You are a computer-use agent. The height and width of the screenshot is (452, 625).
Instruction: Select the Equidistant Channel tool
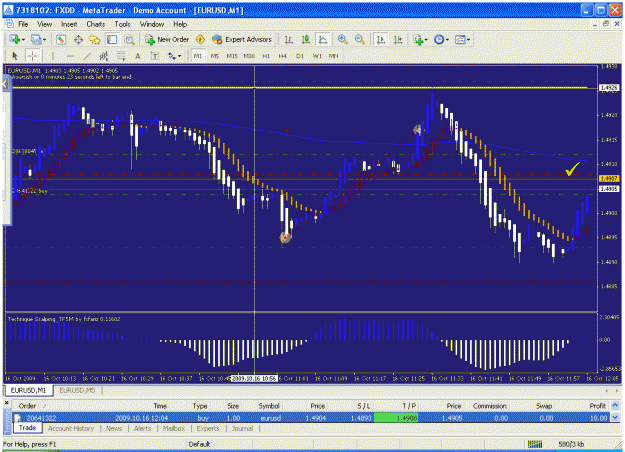coord(104,56)
